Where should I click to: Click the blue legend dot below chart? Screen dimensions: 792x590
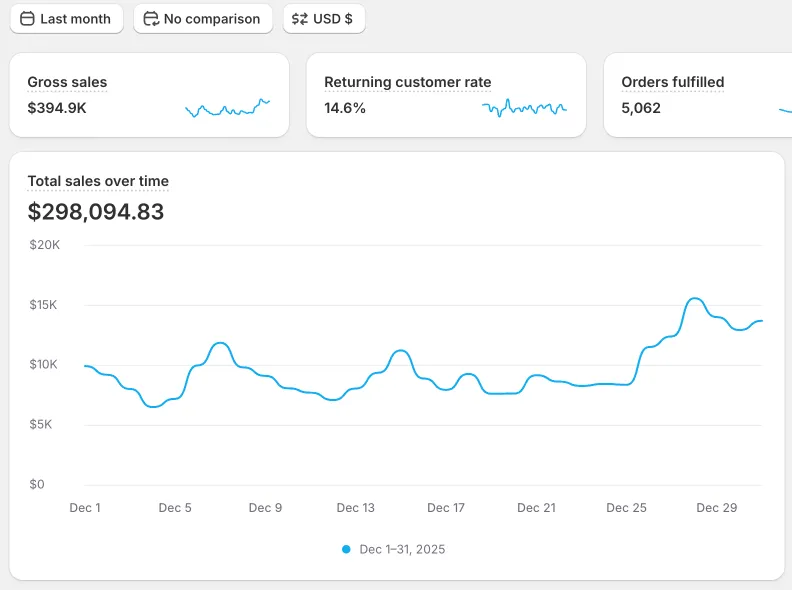pos(347,549)
